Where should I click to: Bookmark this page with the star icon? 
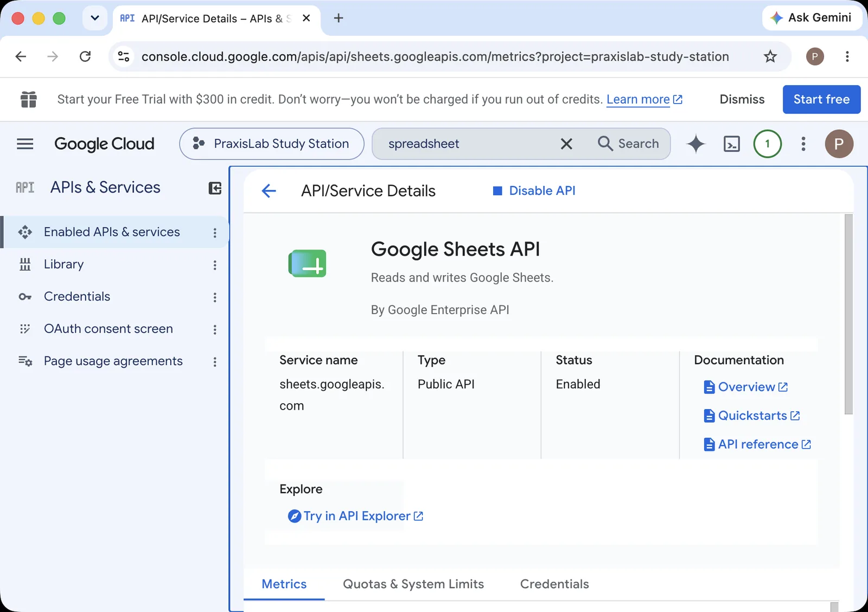point(770,56)
